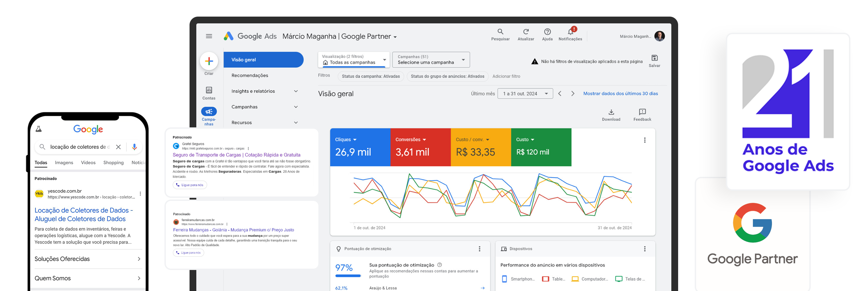Tap the voice search microphone on phone
The width and height of the screenshot is (868, 291).
click(x=134, y=147)
